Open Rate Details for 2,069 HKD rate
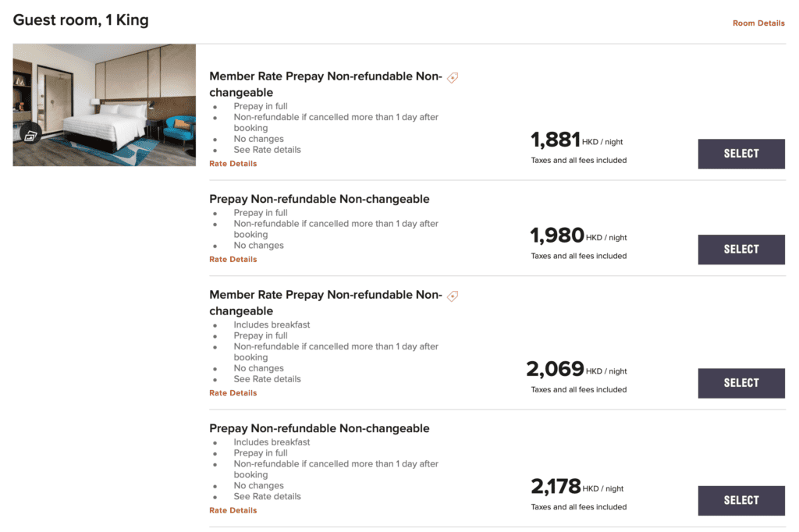The width and height of the screenshot is (799, 532). tap(233, 393)
